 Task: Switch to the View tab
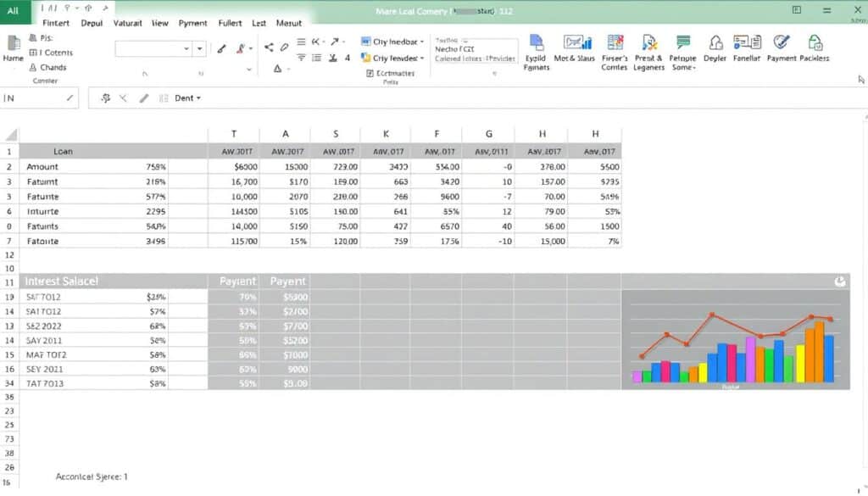click(160, 23)
